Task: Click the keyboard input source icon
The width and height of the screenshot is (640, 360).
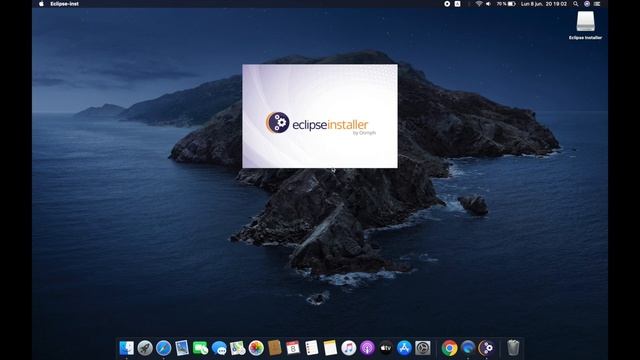Action: click(x=458, y=4)
